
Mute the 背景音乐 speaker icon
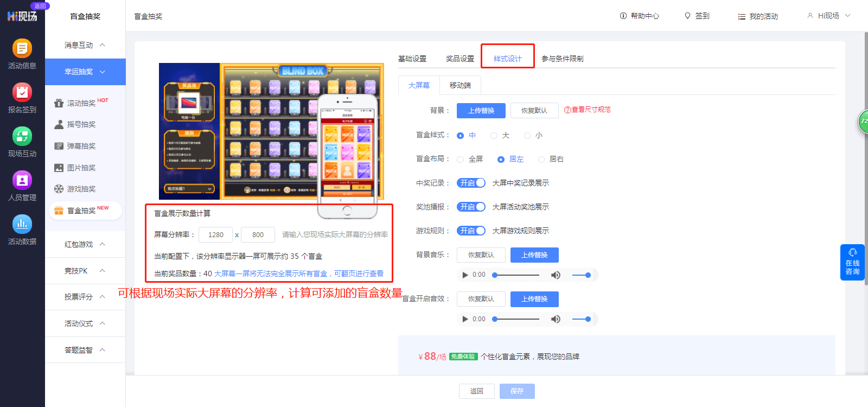(556, 275)
